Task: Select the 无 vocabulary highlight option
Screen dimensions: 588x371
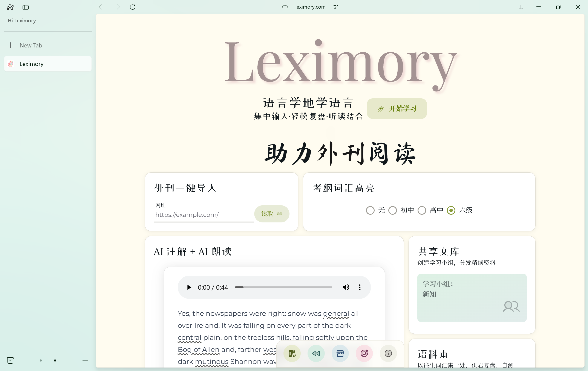Action: tap(370, 210)
